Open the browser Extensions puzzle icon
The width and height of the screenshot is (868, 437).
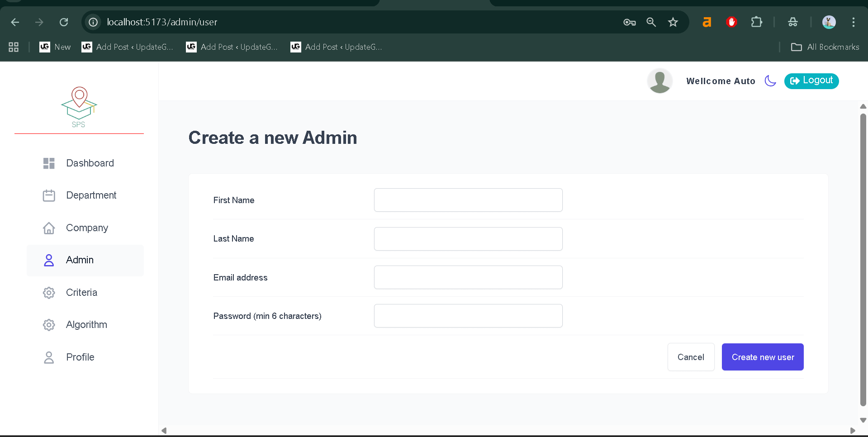[x=756, y=22]
